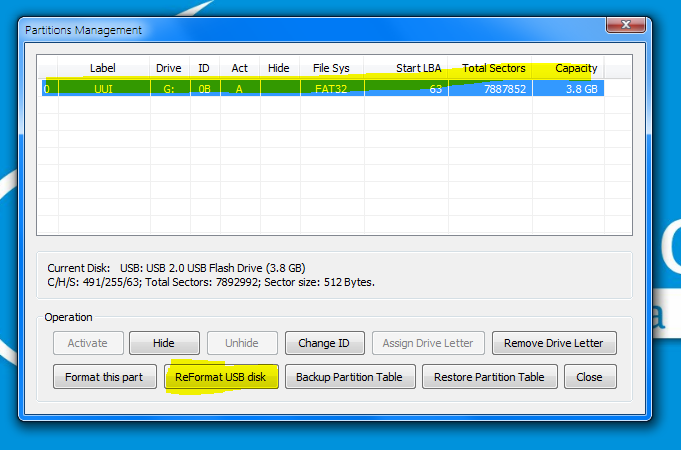The height and width of the screenshot is (450, 681).
Task: Click the Start LBA column header
Action: 406,68
